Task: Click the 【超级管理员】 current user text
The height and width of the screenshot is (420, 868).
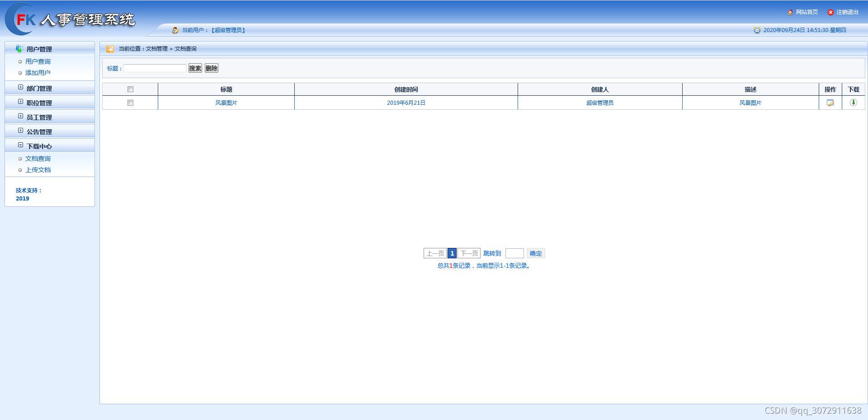Action: coord(228,30)
